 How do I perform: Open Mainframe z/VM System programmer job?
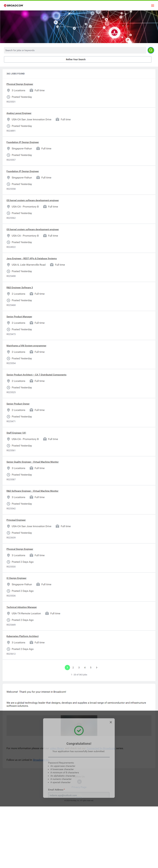(x=26, y=345)
